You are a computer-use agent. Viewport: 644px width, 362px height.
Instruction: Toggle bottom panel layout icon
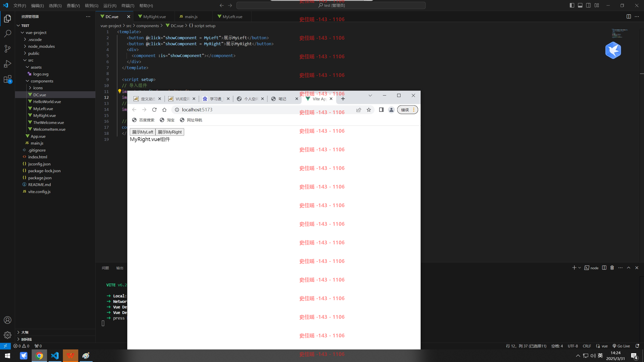pyautogui.click(x=580, y=5)
